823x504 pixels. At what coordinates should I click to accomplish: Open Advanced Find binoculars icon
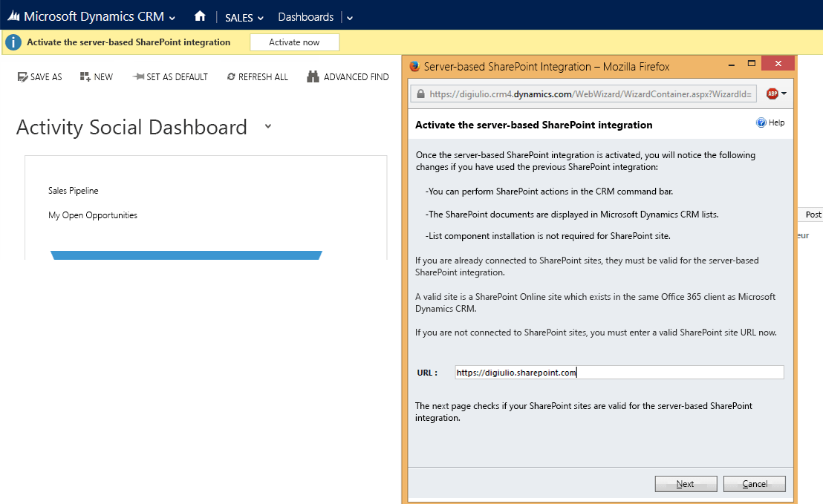pyautogui.click(x=313, y=76)
